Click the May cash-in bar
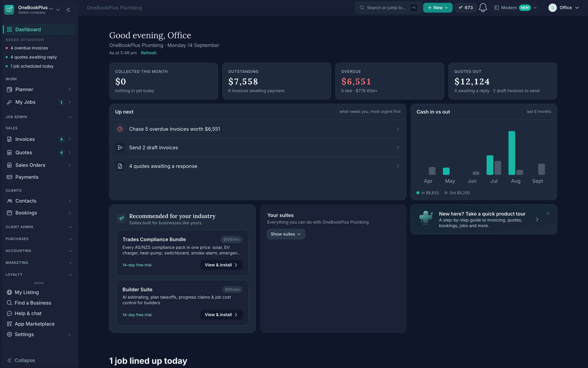The height and width of the screenshot is (368, 588). point(446,171)
